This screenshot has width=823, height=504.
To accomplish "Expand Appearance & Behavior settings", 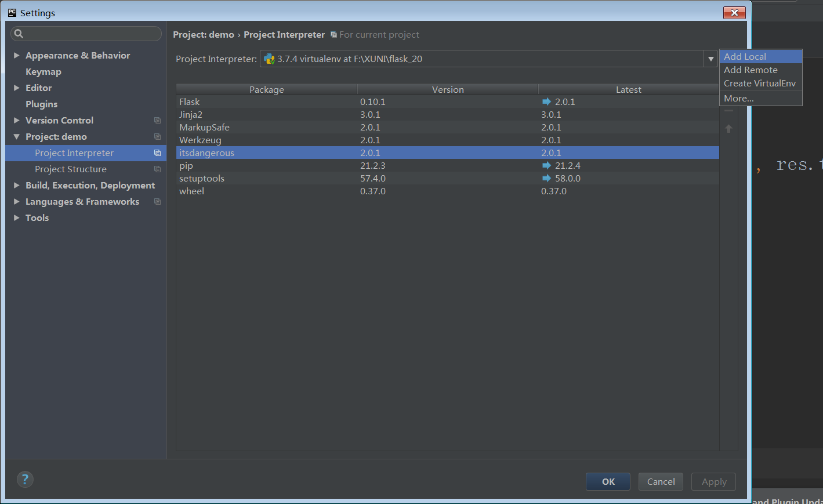I will point(17,55).
